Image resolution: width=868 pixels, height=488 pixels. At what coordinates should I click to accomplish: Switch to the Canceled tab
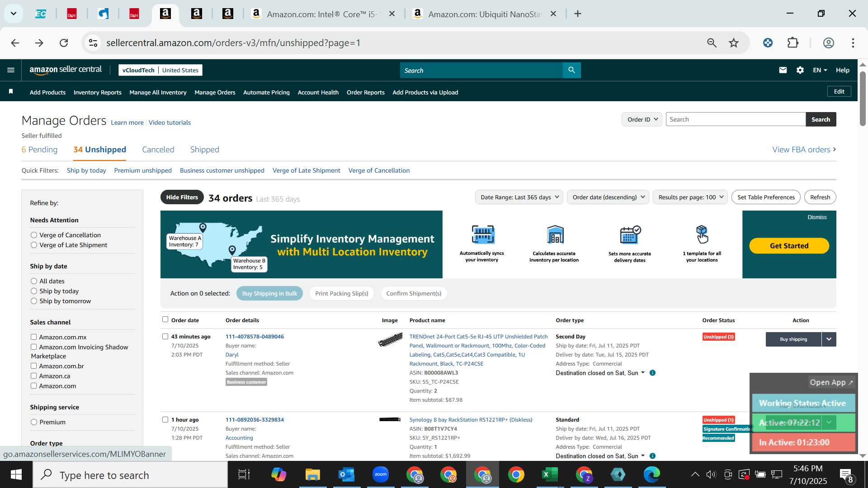pyautogui.click(x=158, y=150)
